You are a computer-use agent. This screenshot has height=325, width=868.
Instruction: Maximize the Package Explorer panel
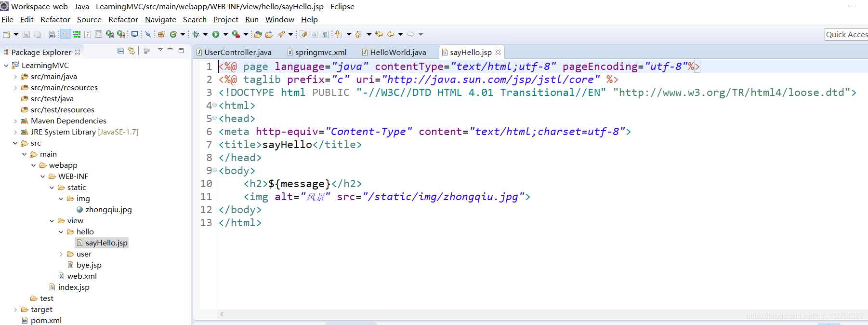coord(181,50)
